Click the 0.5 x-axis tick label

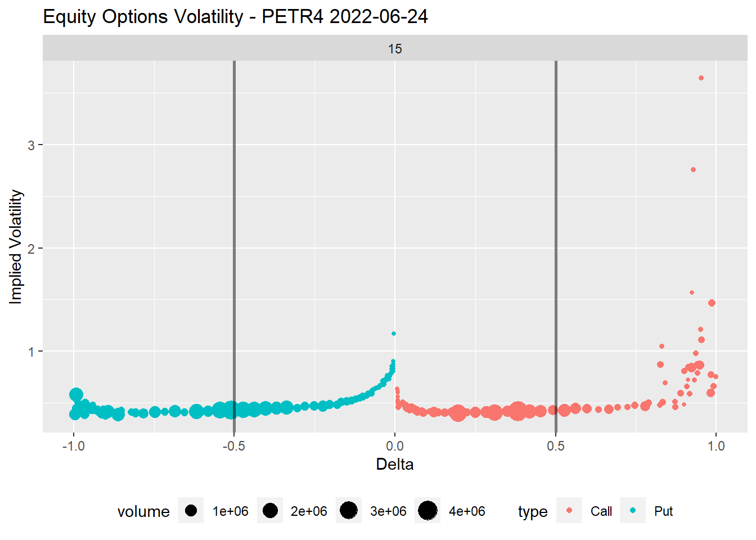(556, 446)
